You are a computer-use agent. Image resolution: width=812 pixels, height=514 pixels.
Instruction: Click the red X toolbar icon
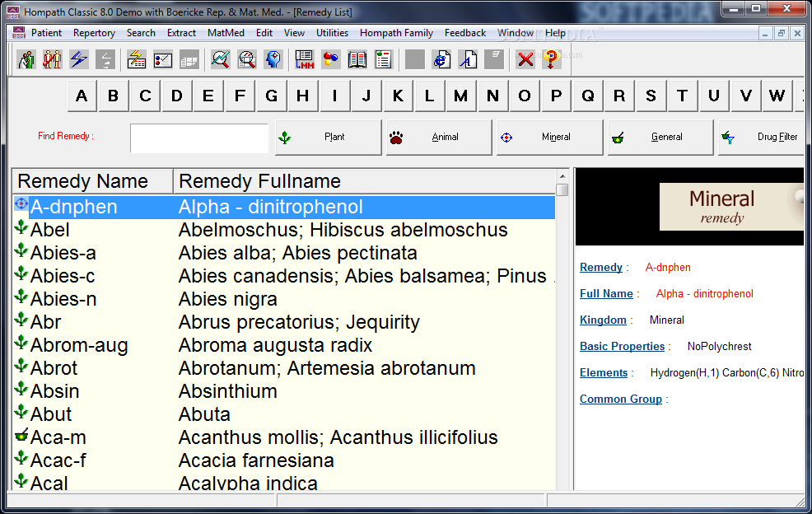[525, 59]
